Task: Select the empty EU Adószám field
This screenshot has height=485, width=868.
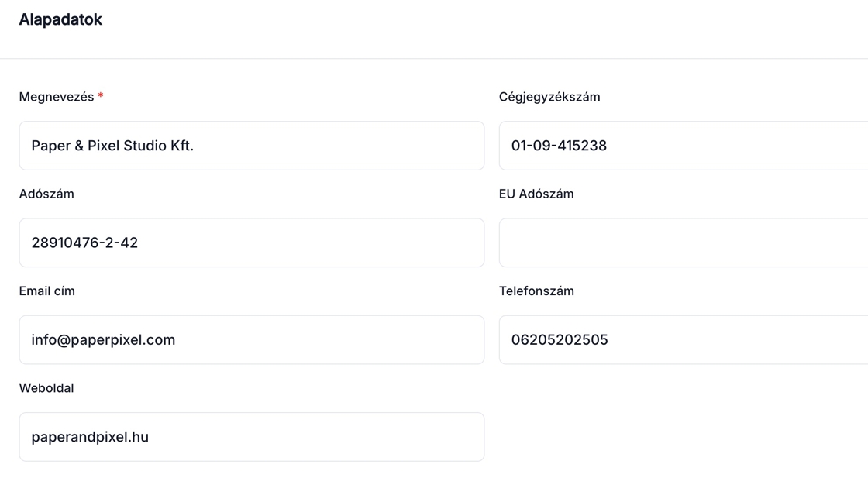Action: [x=682, y=242]
